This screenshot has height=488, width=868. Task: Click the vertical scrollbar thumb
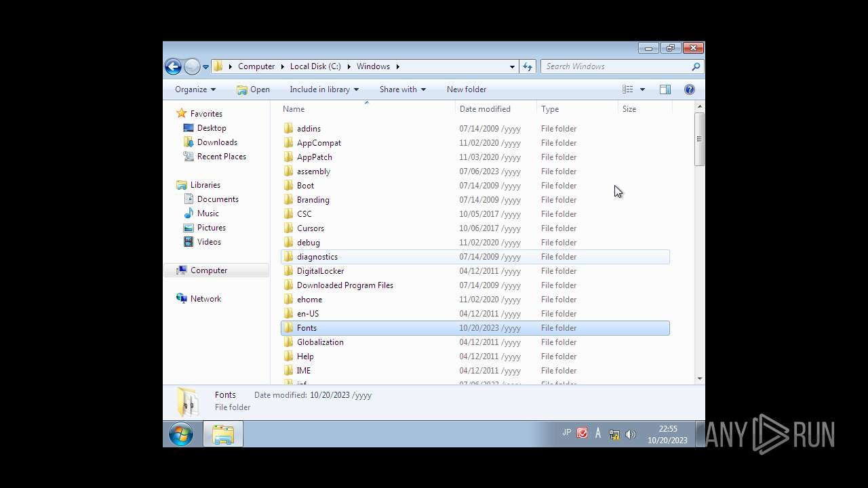699,139
